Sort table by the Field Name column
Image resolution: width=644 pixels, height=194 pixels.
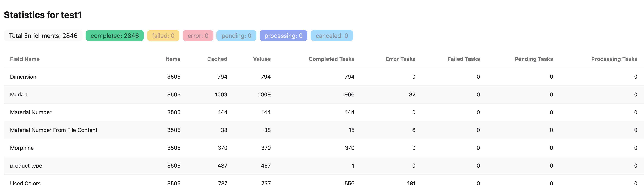tap(25, 59)
